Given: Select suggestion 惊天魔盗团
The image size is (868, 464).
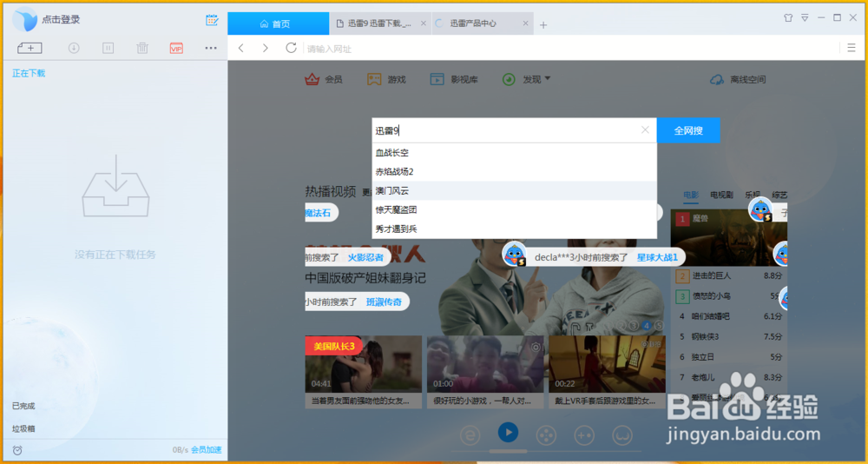Looking at the screenshot, I should point(514,209).
